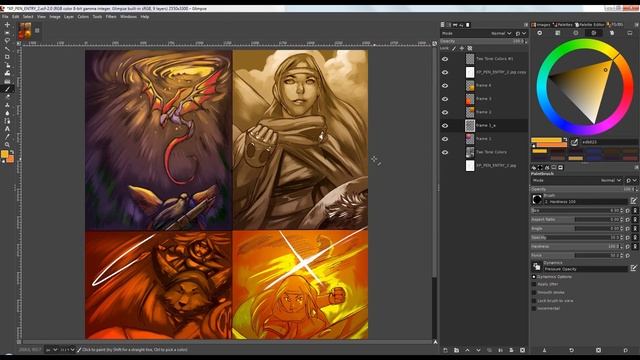Image resolution: width=640 pixels, height=360 pixels.
Task: Increase the Size spinner value
Action: [622, 209]
